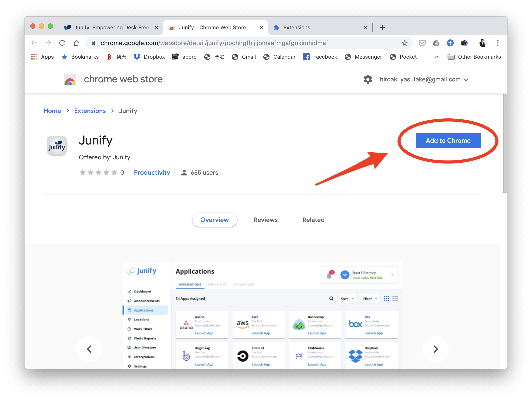This screenshot has height=401, width=532.
Task: Open the Productivity category link
Action: pyautogui.click(x=152, y=172)
